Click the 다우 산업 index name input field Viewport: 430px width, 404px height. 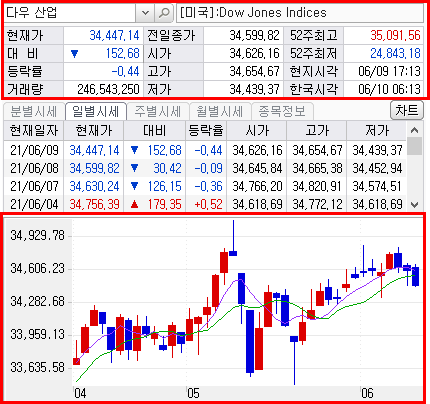coord(70,13)
